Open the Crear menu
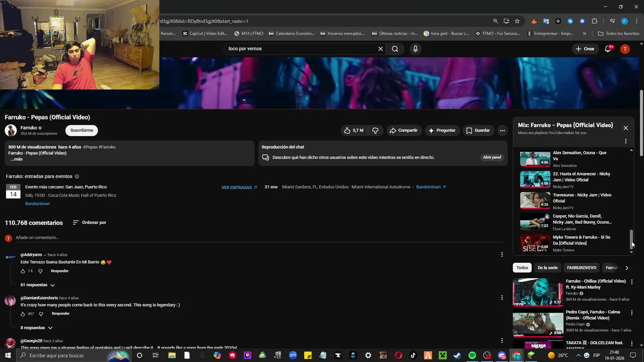644x362 pixels. pyautogui.click(x=585, y=49)
